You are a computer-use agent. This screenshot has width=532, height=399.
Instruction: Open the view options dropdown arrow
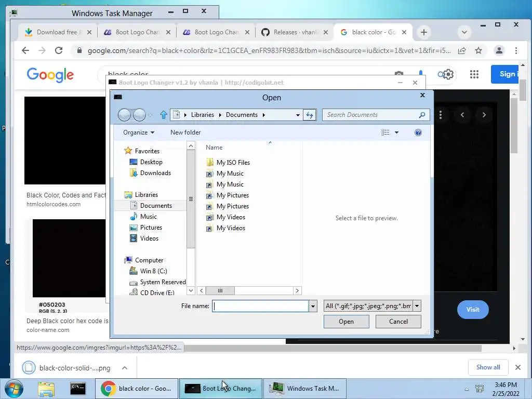(396, 132)
